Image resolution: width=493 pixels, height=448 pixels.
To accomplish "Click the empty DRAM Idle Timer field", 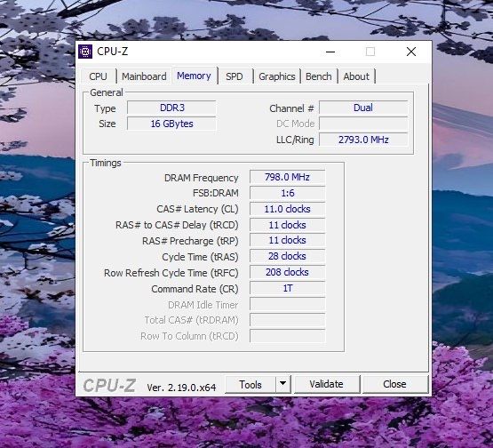I will point(288,305).
